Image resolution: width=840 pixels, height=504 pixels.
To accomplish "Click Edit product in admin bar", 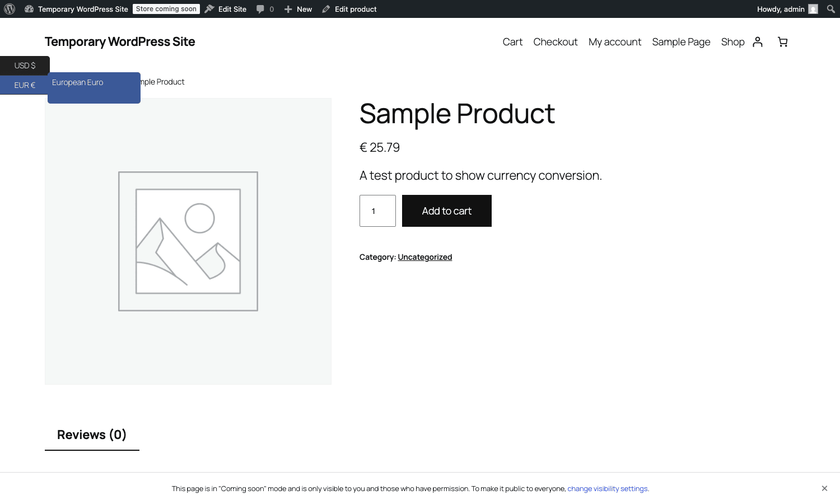I will (x=349, y=9).
